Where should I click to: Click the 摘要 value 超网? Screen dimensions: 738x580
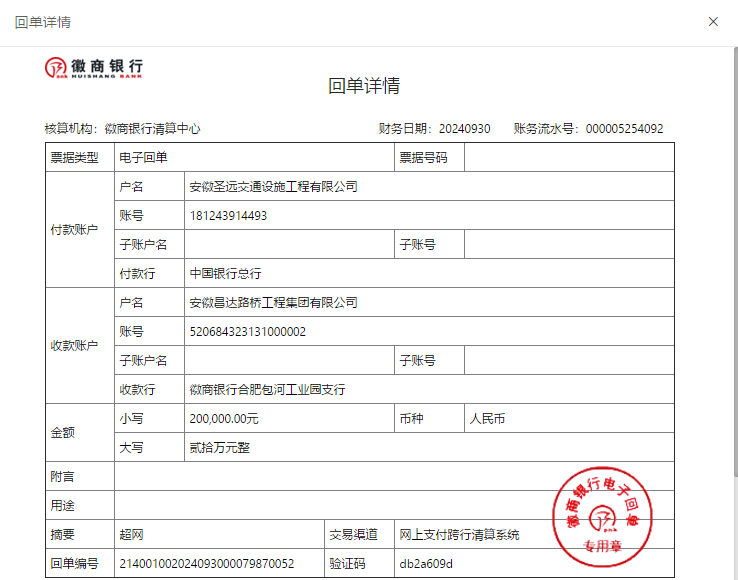point(131,535)
